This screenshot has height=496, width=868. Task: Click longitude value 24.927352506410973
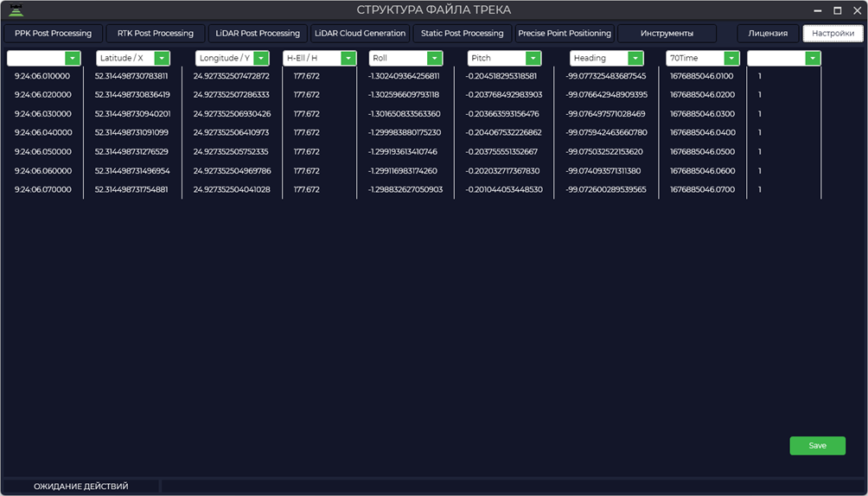(x=232, y=133)
